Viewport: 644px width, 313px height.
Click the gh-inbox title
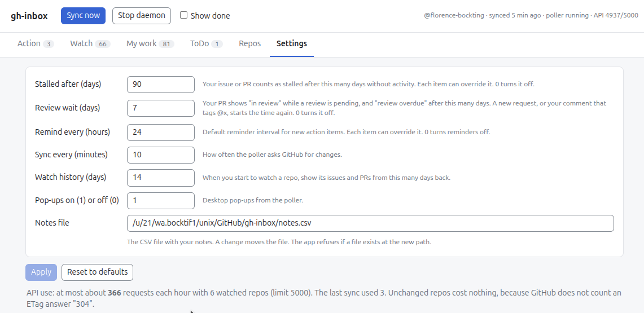point(29,16)
